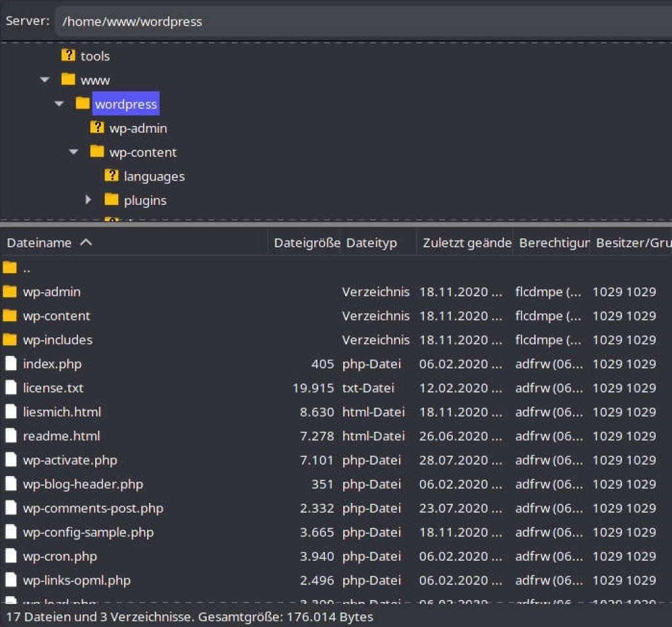Select the tools folder in tree
The image size is (672, 627).
(x=95, y=56)
